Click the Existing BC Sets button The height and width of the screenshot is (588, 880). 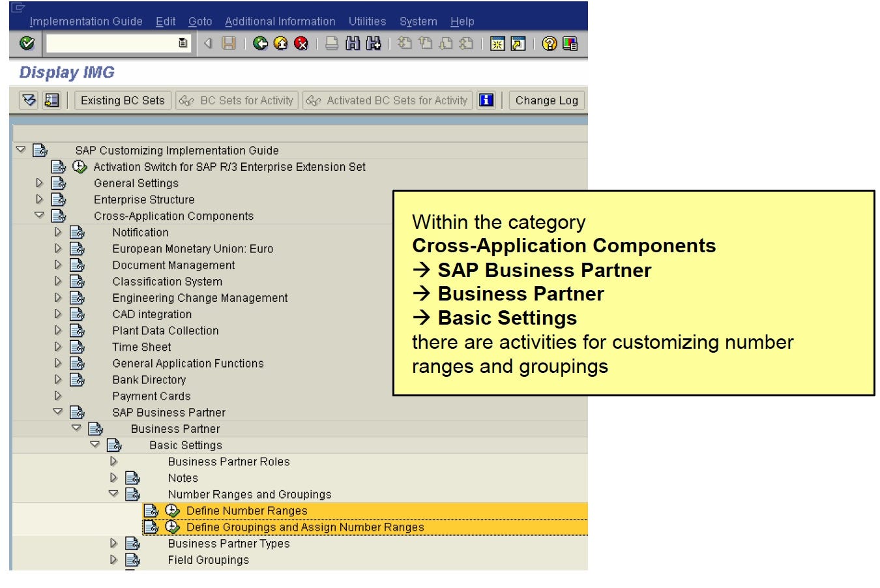pos(123,100)
